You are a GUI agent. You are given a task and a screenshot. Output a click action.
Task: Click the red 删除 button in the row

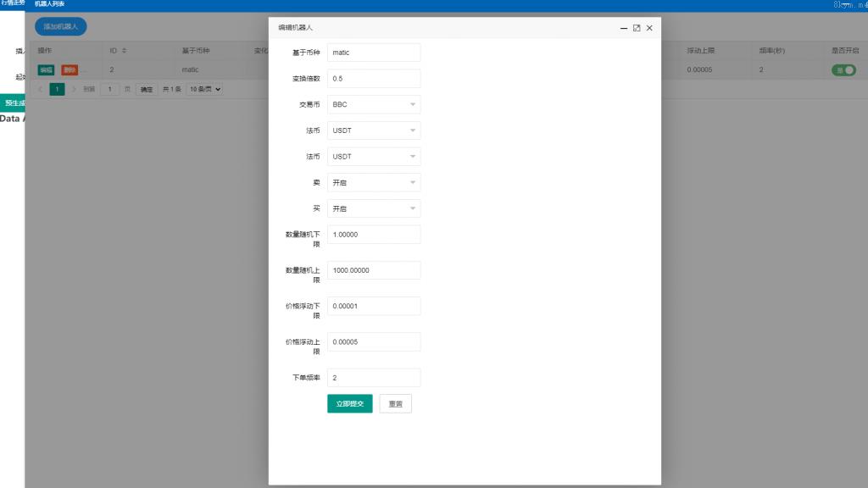point(70,70)
